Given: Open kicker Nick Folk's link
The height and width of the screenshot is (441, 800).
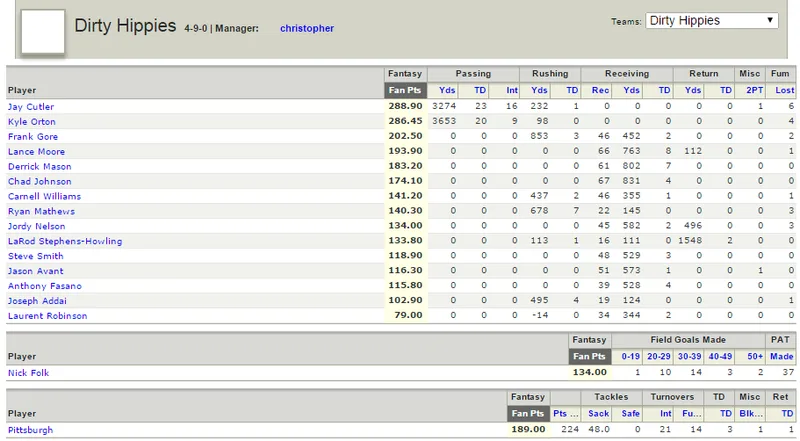Looking at the screenshot, I should [28, 373].
